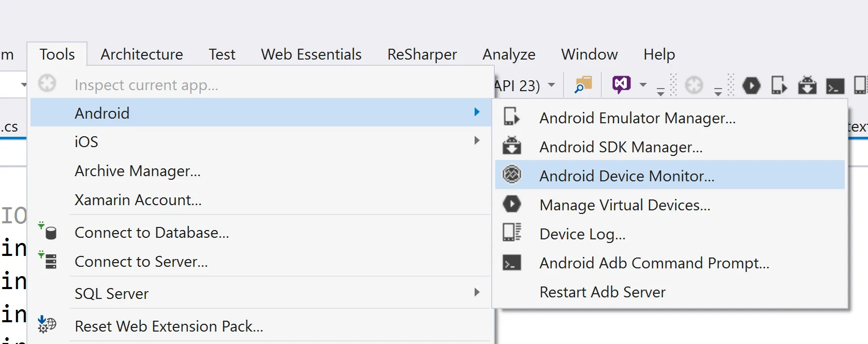This screenshot has height=344, width=868.
Task: Choose Connect to Server
Action: [260, 262]
